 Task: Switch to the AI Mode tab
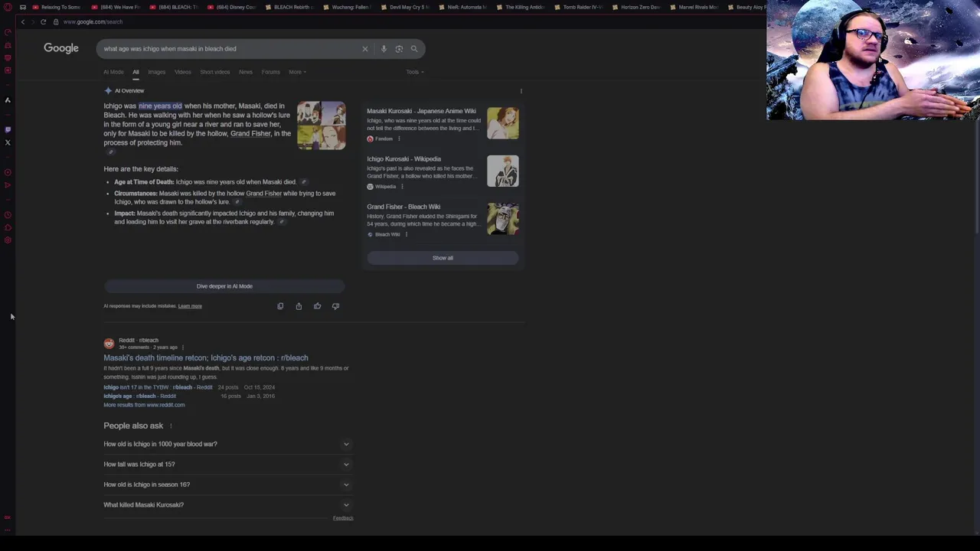(113, 72)
